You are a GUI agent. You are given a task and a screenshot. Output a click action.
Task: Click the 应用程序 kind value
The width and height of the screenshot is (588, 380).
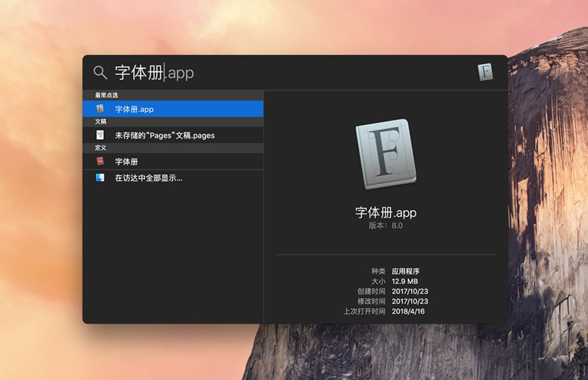405,271
